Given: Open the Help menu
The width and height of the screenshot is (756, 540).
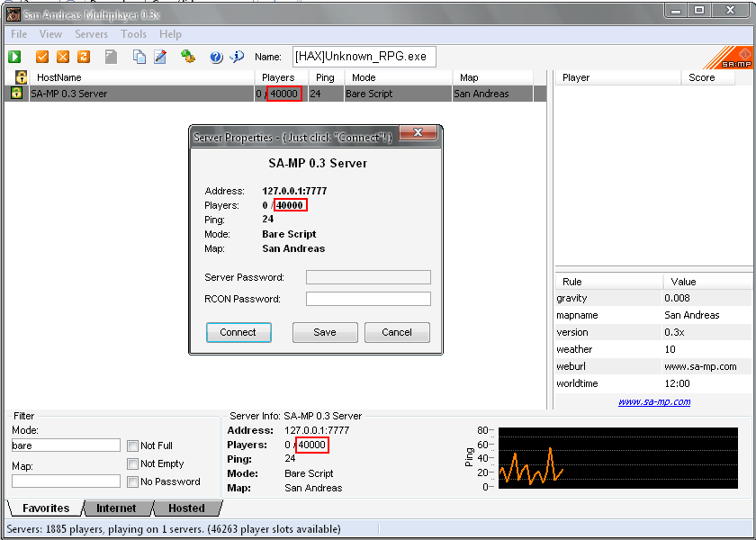Looking at the screenshot, I should 170,34.
